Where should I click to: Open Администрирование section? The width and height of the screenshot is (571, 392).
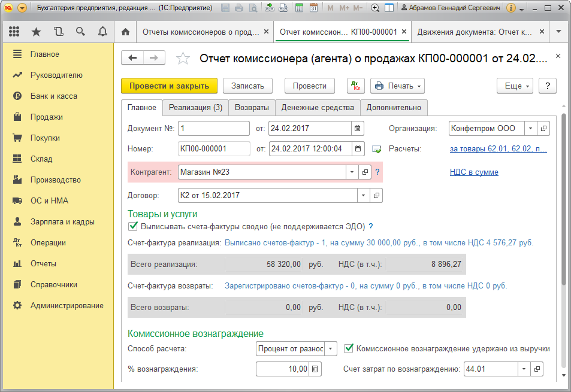pyautogui.click(x=67, y=305)
